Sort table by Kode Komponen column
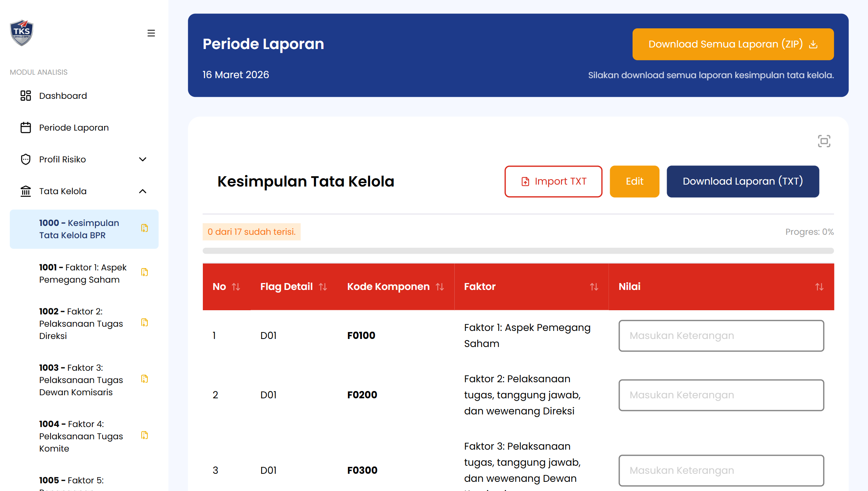 [440, 287]
